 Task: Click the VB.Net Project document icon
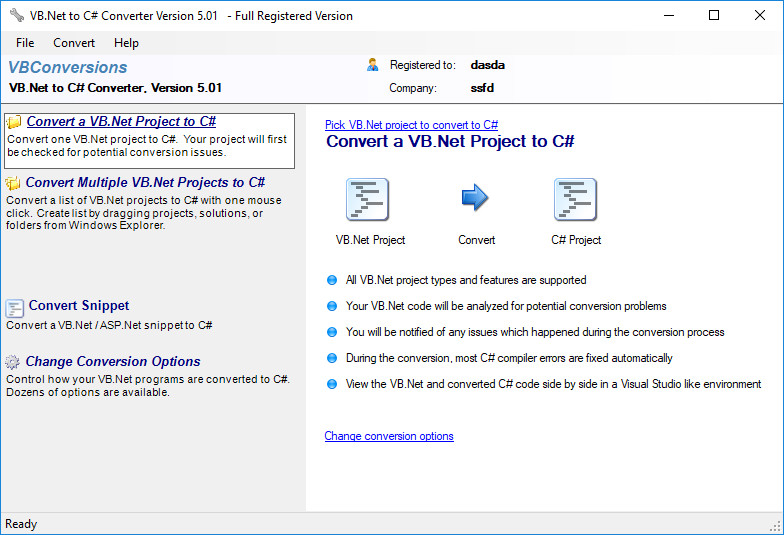point(368,200)
